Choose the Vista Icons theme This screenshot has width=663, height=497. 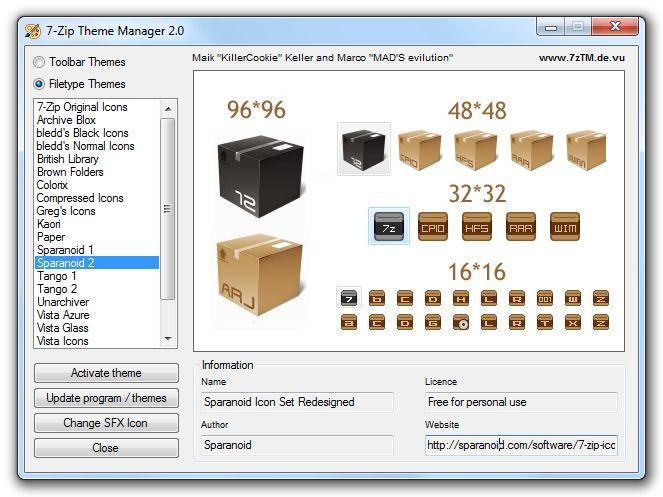pos(63,341)
